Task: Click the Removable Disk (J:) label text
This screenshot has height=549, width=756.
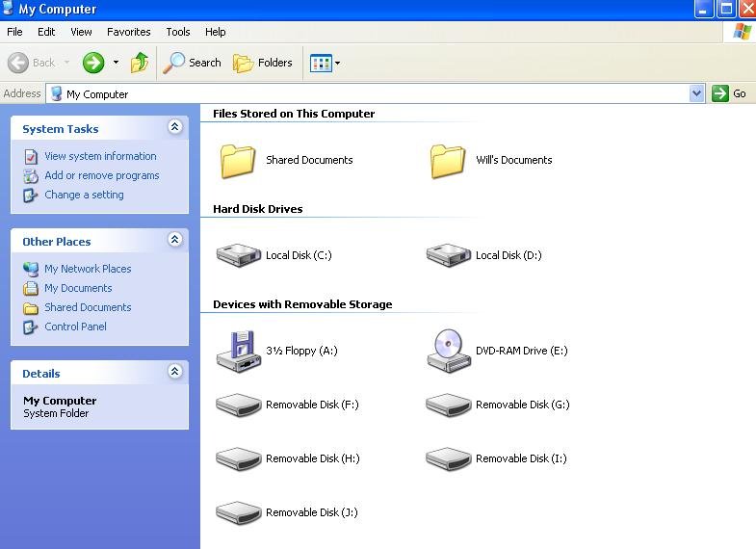Action: coord(312,512)
